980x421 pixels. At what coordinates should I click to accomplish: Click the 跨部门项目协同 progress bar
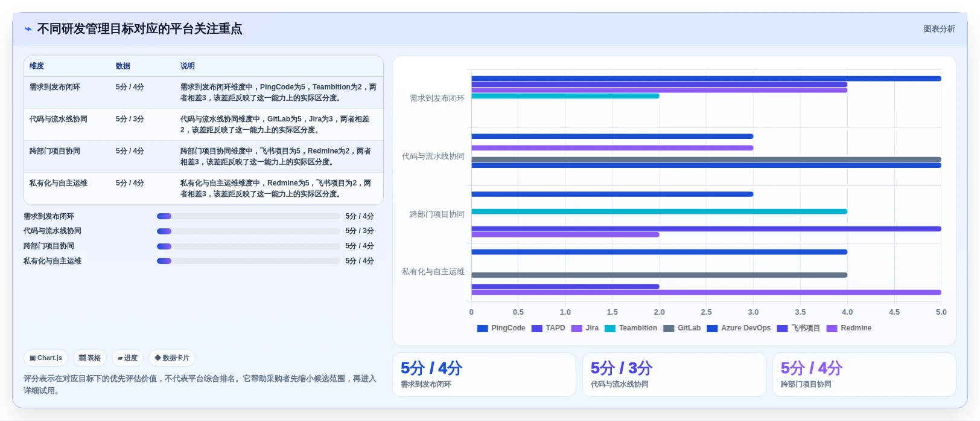click(248, 246)
